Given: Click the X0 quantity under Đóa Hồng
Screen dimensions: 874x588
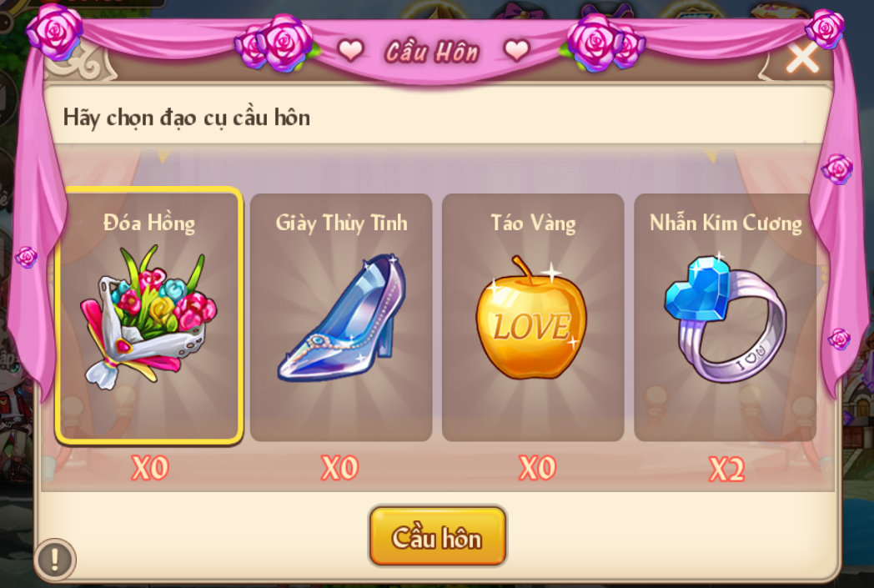Looking at the screenshot, I should coord(149,468).
